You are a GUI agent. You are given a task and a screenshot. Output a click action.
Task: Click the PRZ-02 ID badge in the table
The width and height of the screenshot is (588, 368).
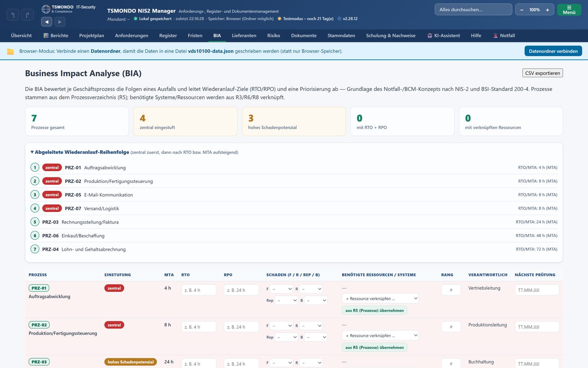[39, 325]
